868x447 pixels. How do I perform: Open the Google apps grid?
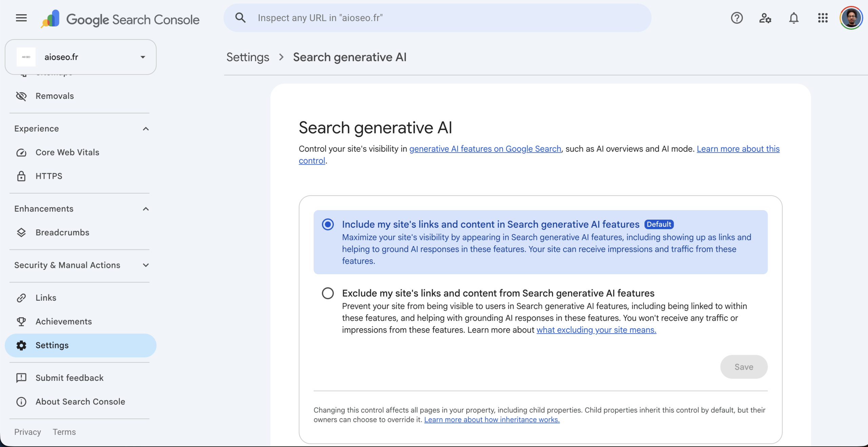click(x=823, y=18)
